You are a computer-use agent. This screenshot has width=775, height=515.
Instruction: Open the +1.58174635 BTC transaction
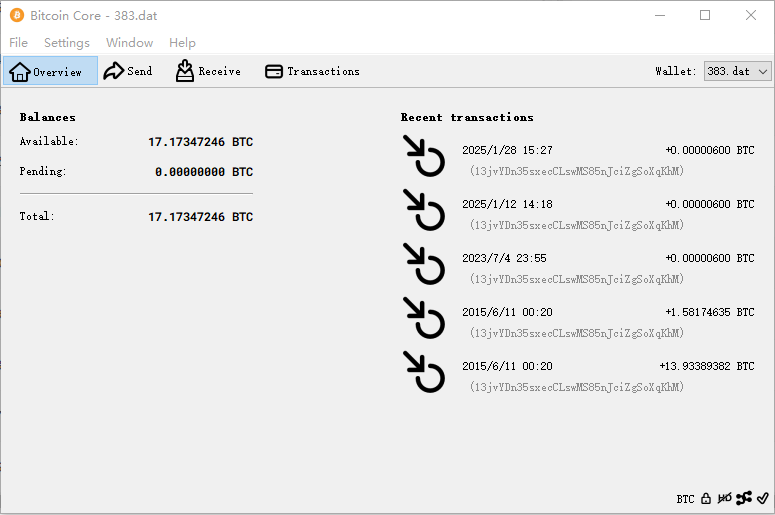578,322
